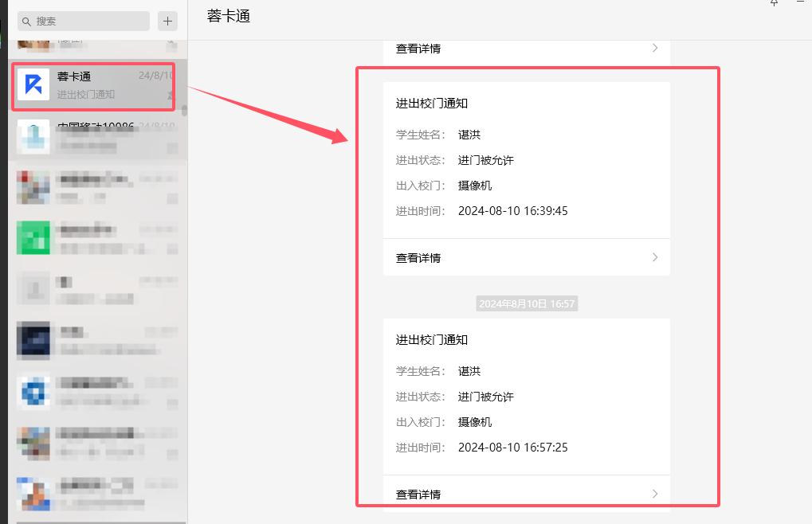The image size is (812, 524).
Task: Click the blue ring avatar in chat list
Action: [33, 393]
